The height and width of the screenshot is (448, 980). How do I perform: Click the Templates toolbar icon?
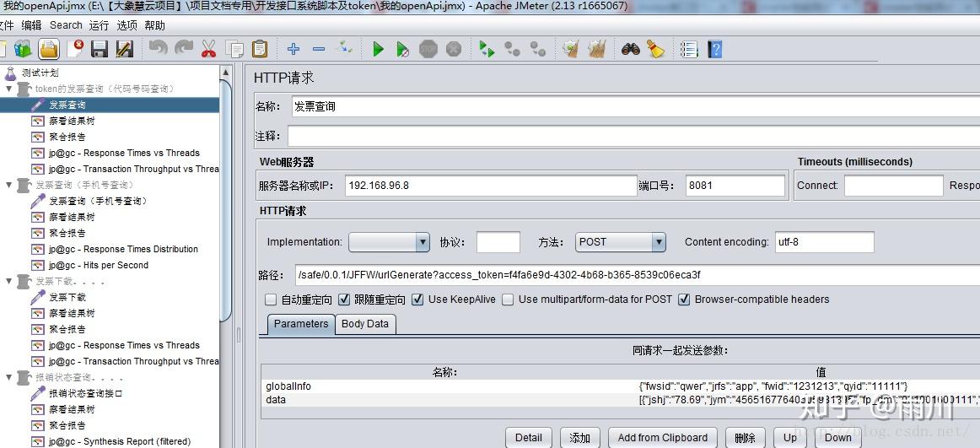coord(23,49)
